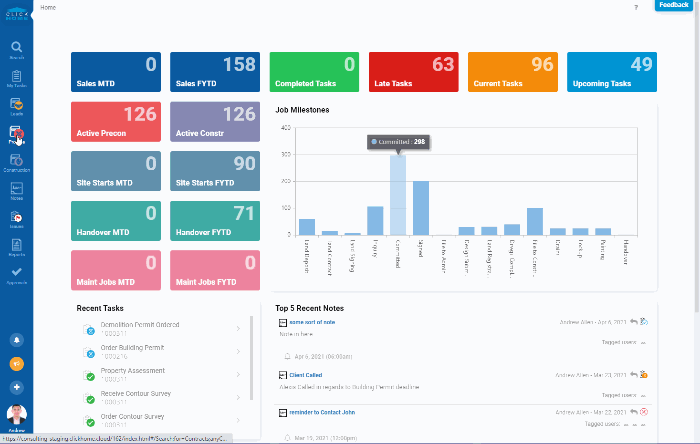Open 'some sort of note' link

[x=312, y=322]
